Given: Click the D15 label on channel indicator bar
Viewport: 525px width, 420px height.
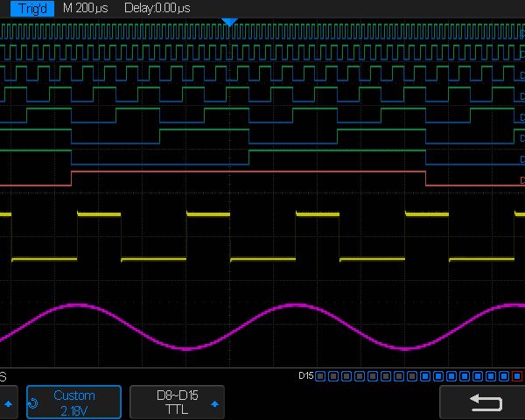Looking at the screenshot, I should point(305,376).
